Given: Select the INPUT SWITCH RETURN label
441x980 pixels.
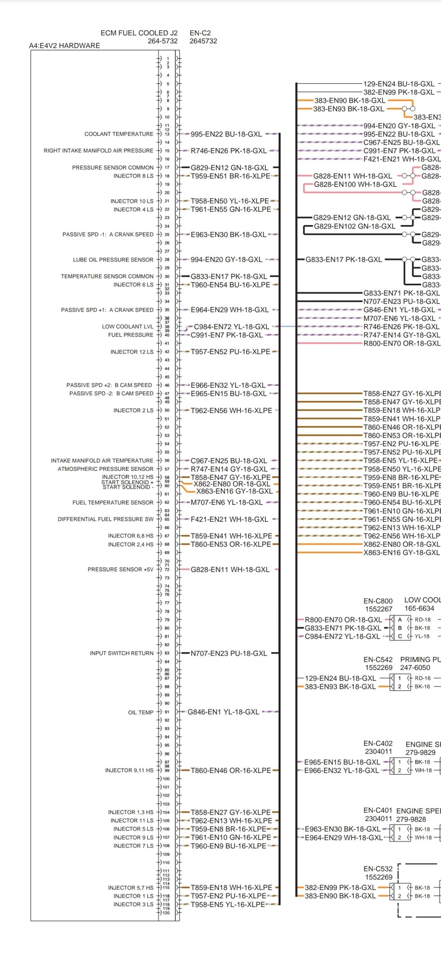Looking at the screenshot, I should coord(121,653).
